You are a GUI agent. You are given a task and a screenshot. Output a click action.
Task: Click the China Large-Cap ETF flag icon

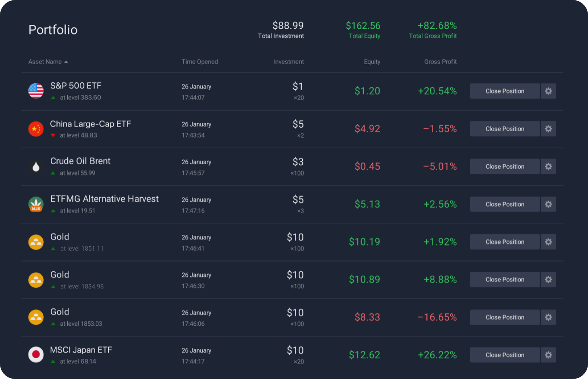36,129
